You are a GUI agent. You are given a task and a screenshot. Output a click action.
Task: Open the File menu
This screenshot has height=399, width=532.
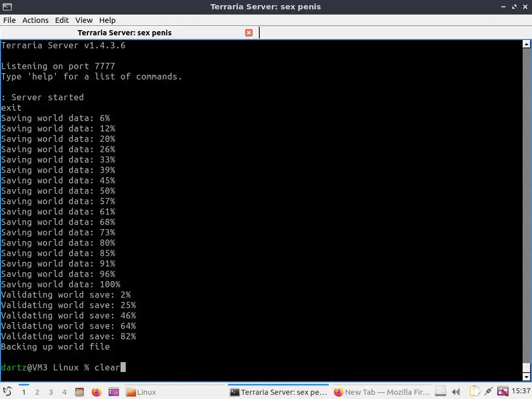click(x=9, y=20)
